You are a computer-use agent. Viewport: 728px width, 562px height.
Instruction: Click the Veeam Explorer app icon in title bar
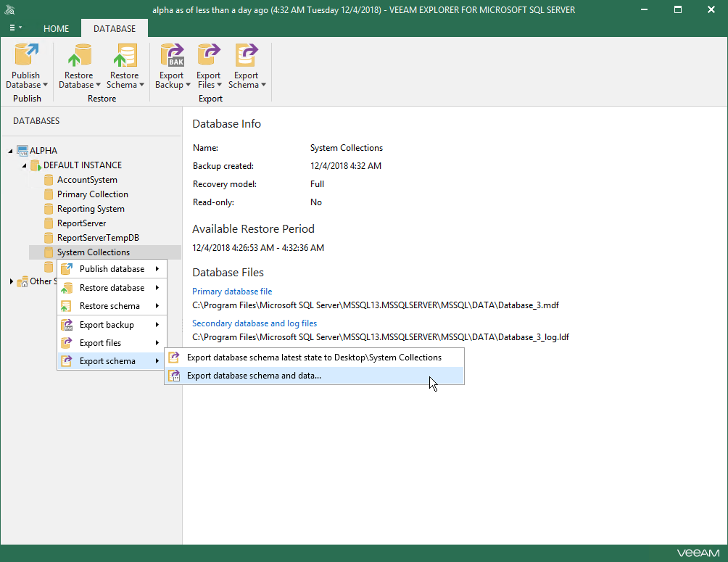click(x=9, y=9)
